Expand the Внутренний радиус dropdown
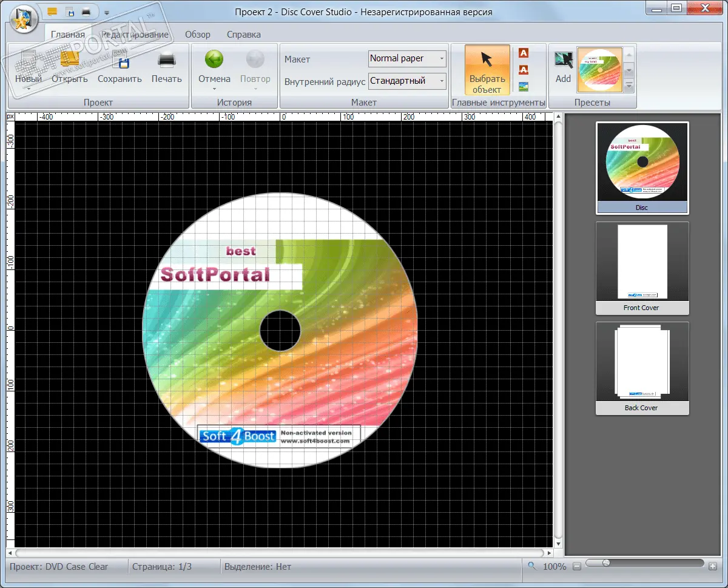The height and width of the screenshot is (588, 728). [x=441, y=81]
